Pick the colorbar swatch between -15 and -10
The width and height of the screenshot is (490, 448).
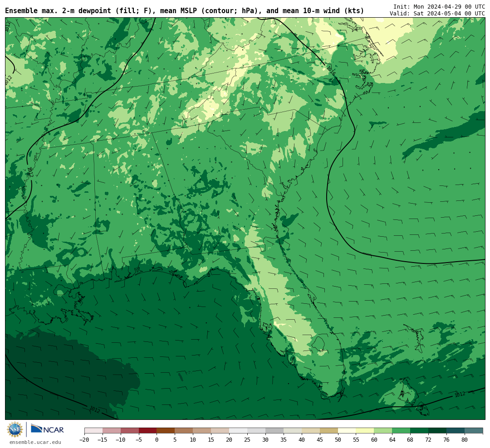pos(112,431)
